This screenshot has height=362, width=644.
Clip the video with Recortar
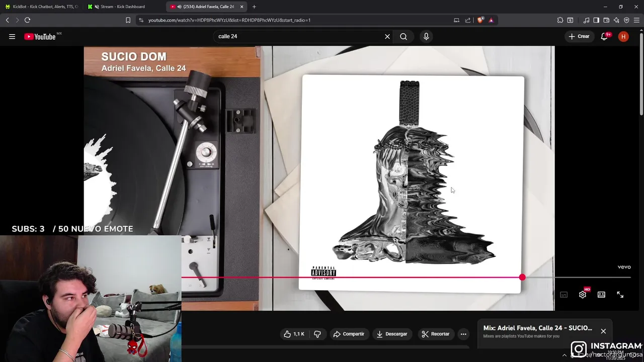(x=436, y=334)
